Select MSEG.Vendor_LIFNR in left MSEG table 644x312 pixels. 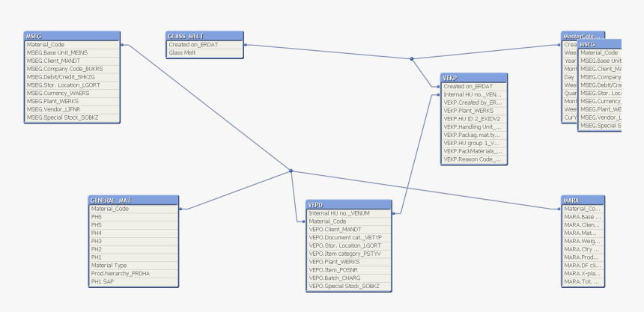[58, 109]
